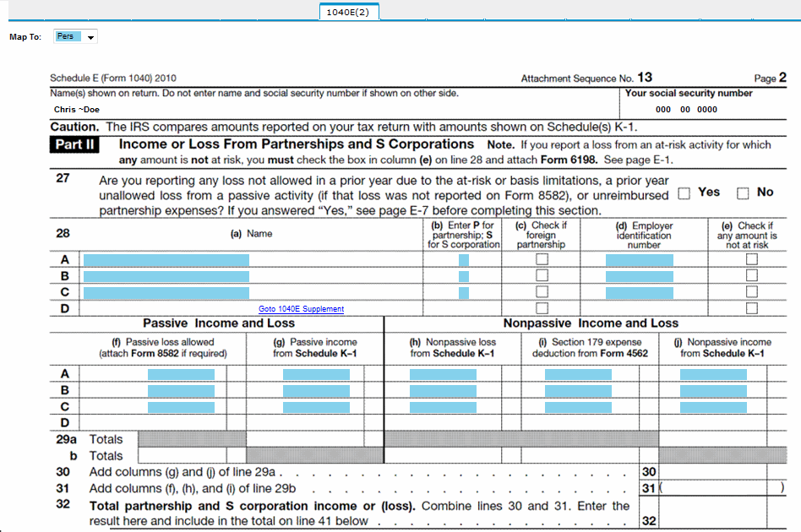Click the Passive loss allowed field for row A
Screen dimensions: 801x532
(x=182, y=375)
